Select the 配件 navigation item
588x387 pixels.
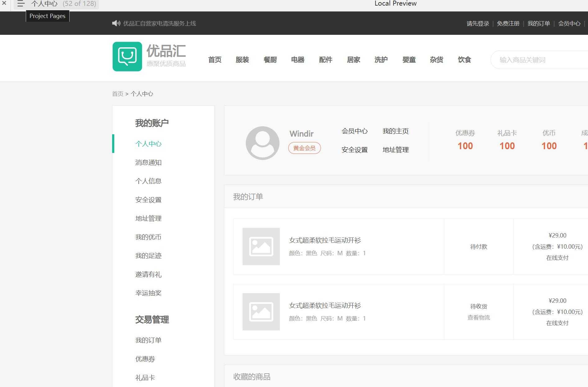pyautogui.click(x=326, y=60)
